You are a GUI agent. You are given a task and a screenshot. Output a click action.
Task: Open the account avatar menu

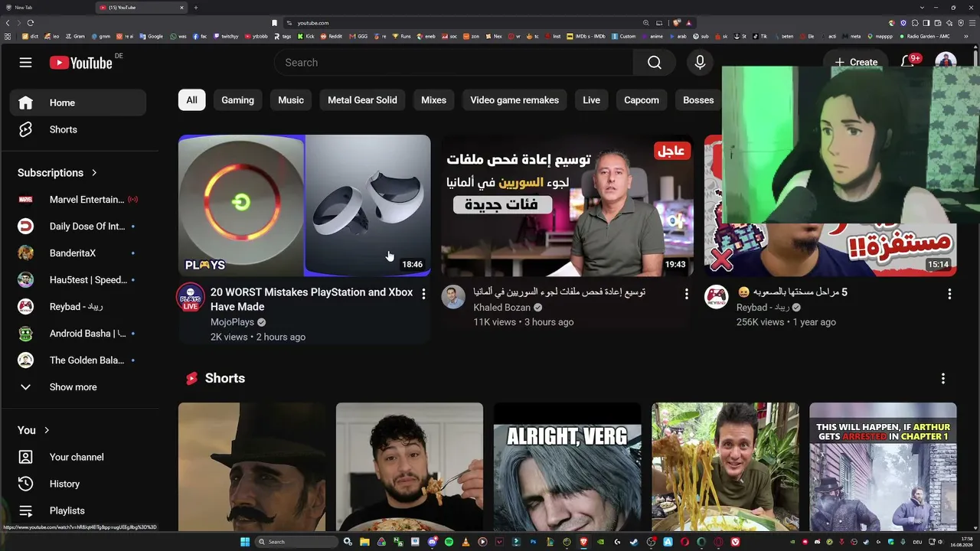(946, 61)
